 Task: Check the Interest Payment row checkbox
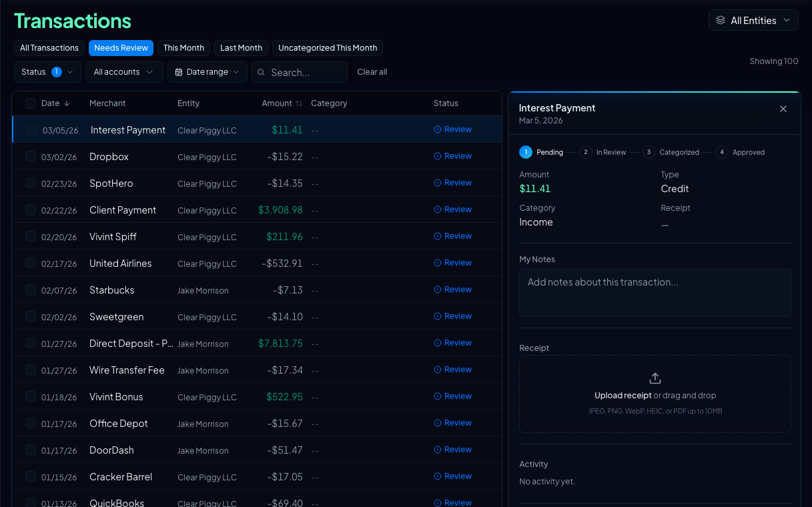point(32,130)
